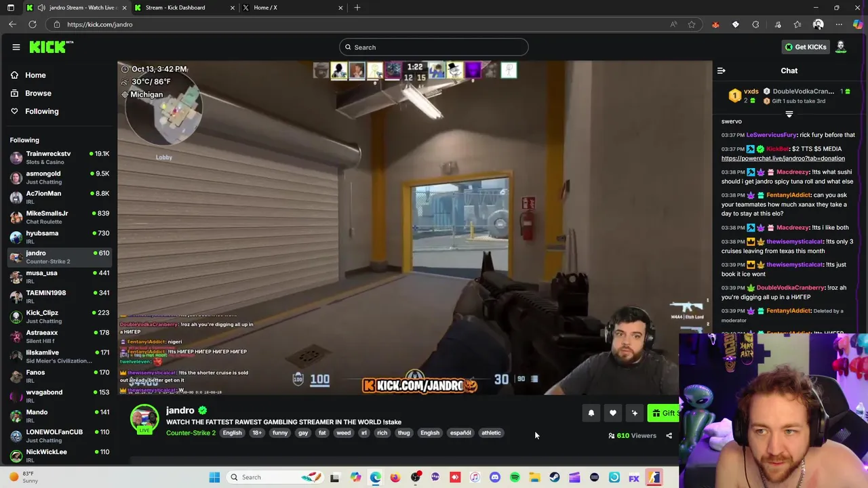Share the stream via the share icon
This screenshot has height=488, width=868.
click(x=669, y=436)
